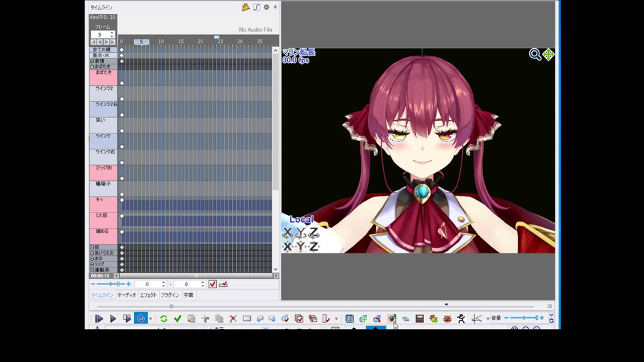Click the yellow hand icon

click(x=433, y=318)
